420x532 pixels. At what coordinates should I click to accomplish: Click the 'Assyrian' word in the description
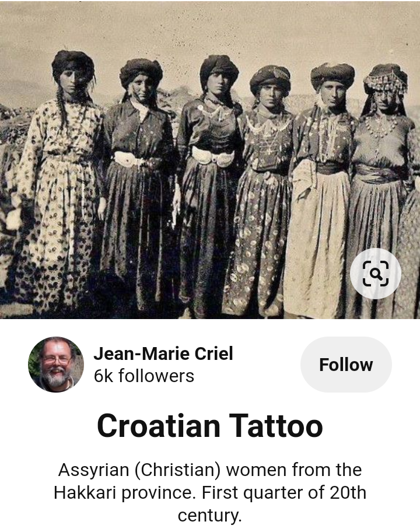(94, 470)
